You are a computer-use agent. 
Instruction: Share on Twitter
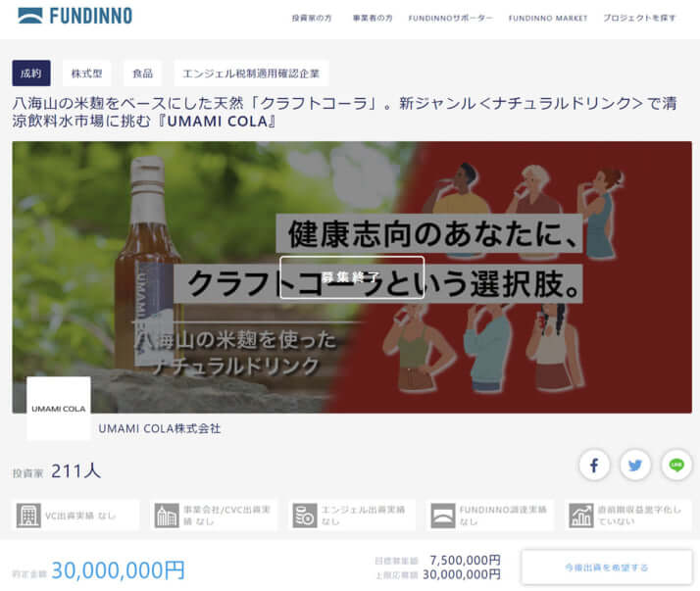tap(635, 466)
